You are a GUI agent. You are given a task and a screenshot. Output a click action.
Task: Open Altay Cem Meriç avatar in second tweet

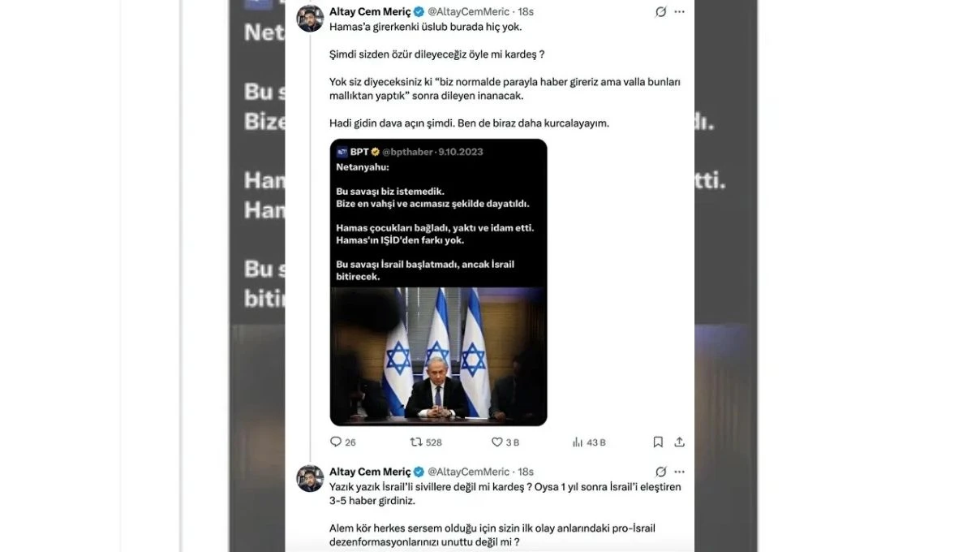pyautogui.click(x=310, y=478)
